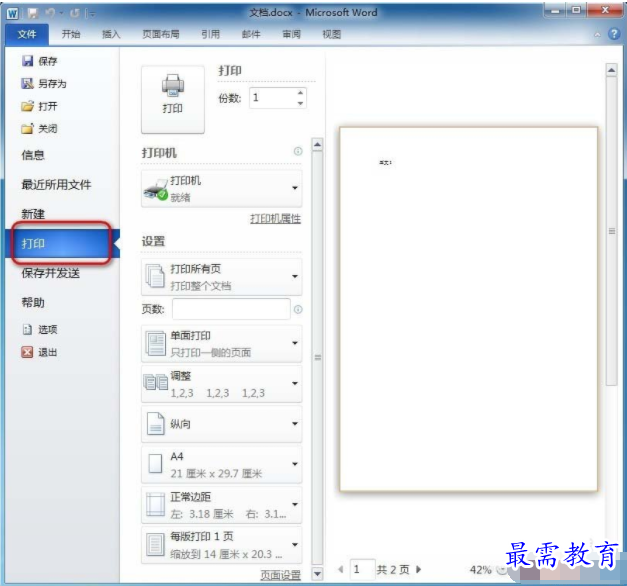627x586 pixels.
Task: Click the Save icon in quick access toolbar
Action: tap(33, 14)
